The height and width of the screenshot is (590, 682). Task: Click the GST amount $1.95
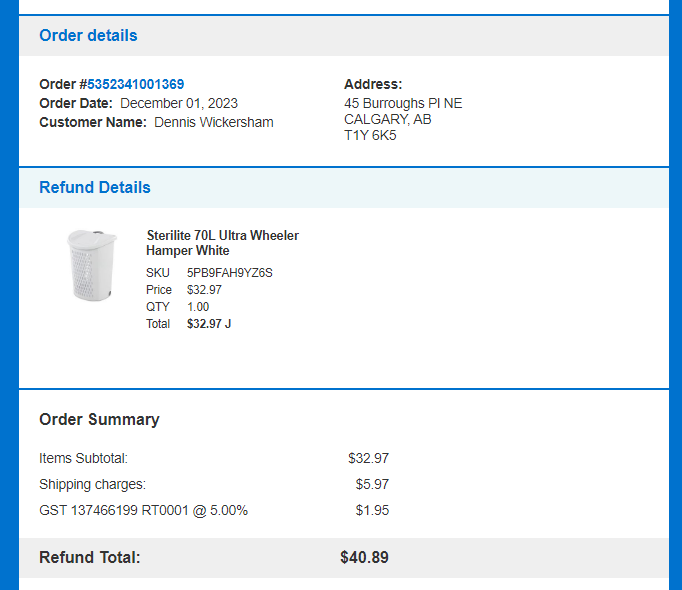(372, 510)
